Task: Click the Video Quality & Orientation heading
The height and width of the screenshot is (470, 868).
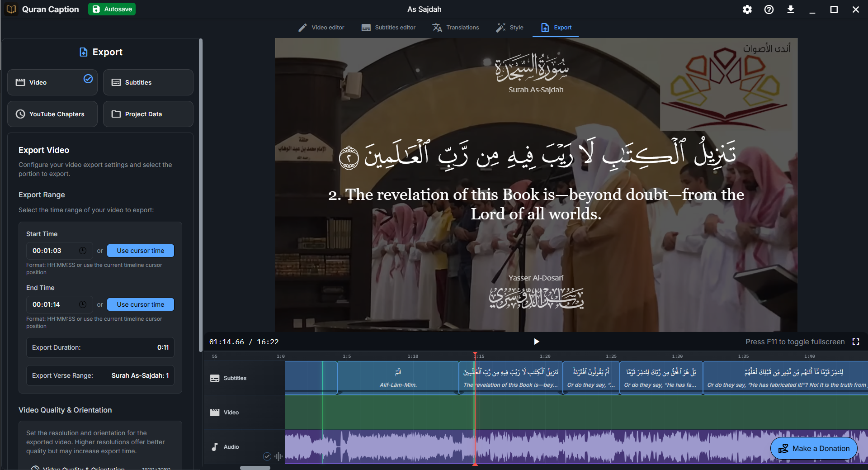Action: (x=65, y=410)
